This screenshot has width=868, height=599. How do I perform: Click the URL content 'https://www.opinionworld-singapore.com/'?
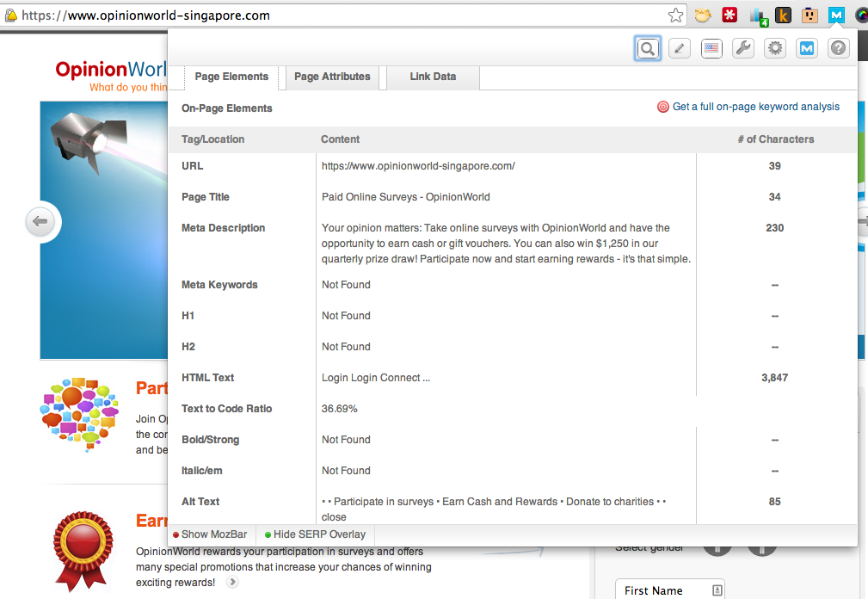[418, 166]
